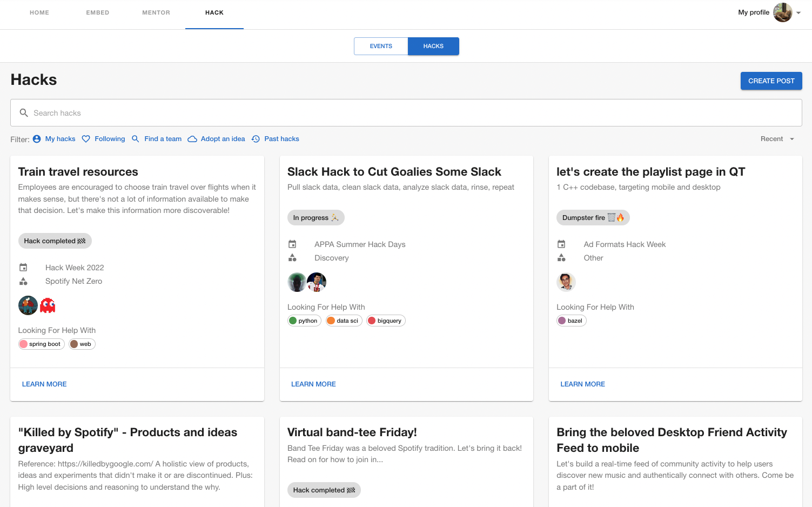Click the Past hacks history clock icon
812x507 pixels.
[256, 139]
